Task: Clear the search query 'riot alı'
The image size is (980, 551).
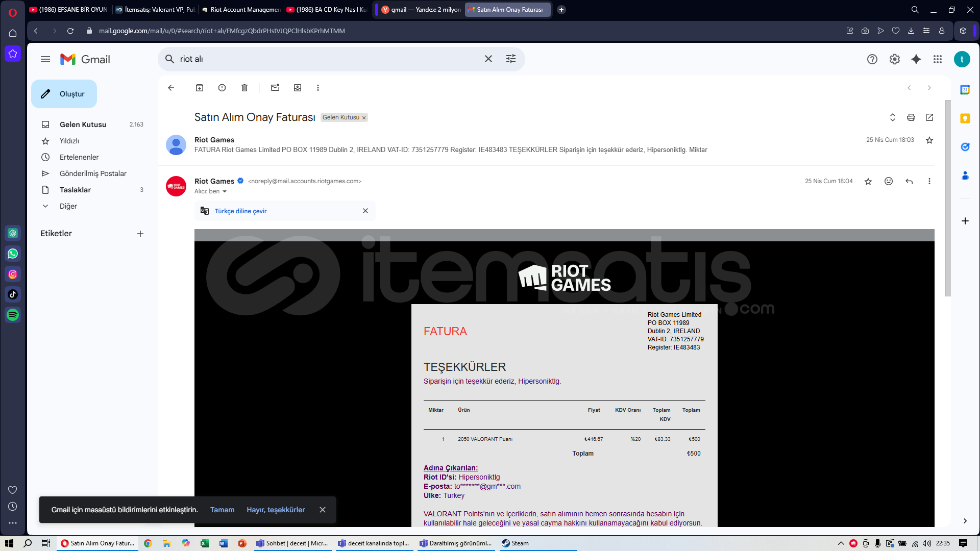Action: [488, 59]
